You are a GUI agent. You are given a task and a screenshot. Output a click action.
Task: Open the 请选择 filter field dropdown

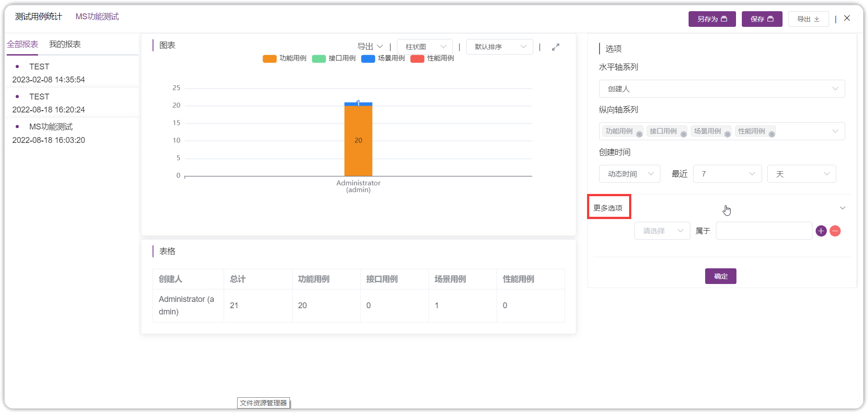point(662,231)
